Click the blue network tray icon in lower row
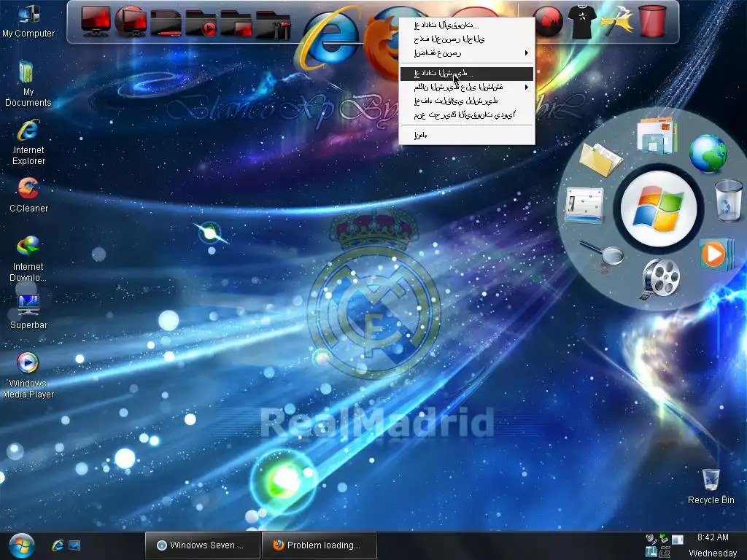 pyautogui.click(x=651, y=551)
